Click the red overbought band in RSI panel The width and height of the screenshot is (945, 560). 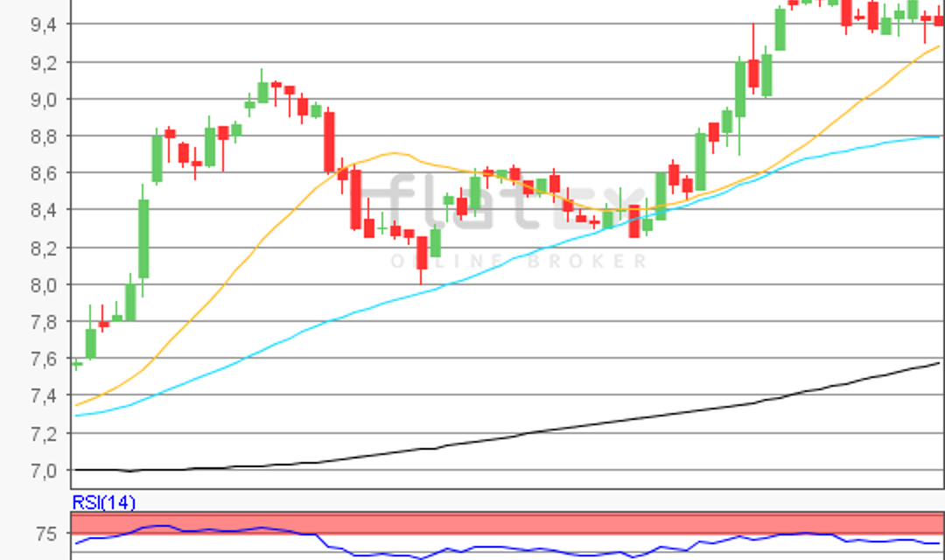[x=507, y=523]
